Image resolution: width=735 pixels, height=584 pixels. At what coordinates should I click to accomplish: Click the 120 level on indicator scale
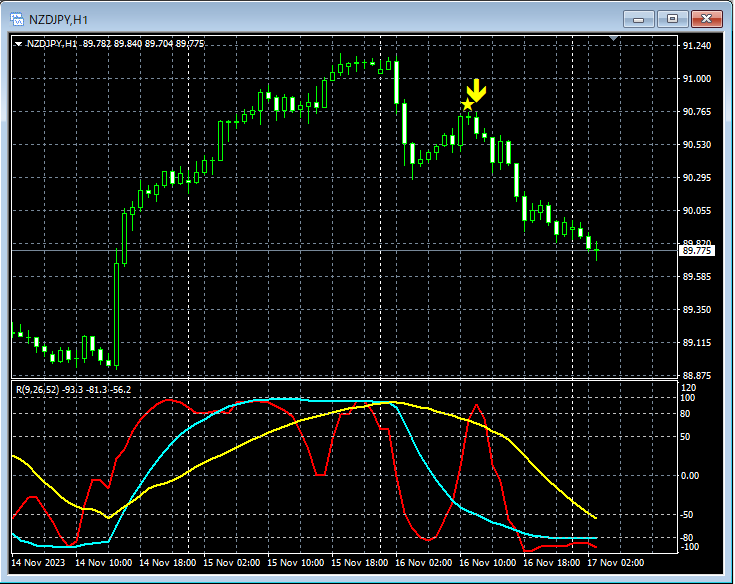tap(688, 387)
